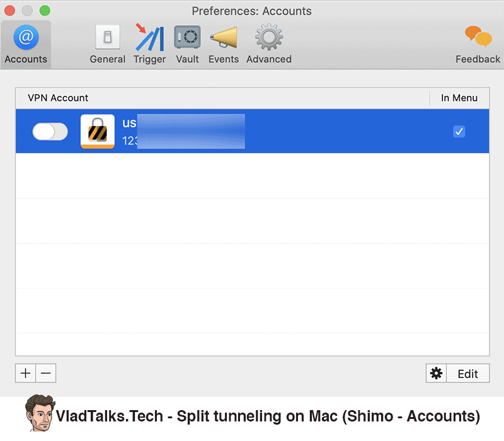Open the Feedback speech bubbles
Viewport: 504px width, 441px height.
[478, 44]
